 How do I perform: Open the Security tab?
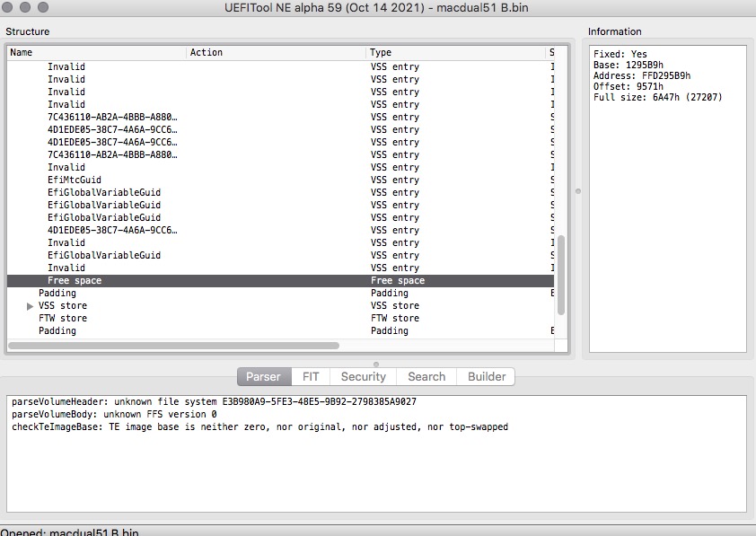363,376
